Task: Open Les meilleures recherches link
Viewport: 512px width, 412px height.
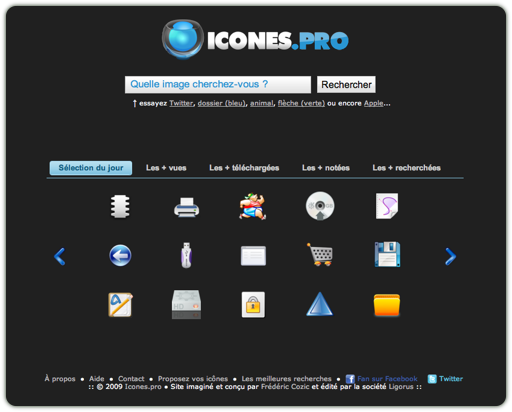Action: 286,379
